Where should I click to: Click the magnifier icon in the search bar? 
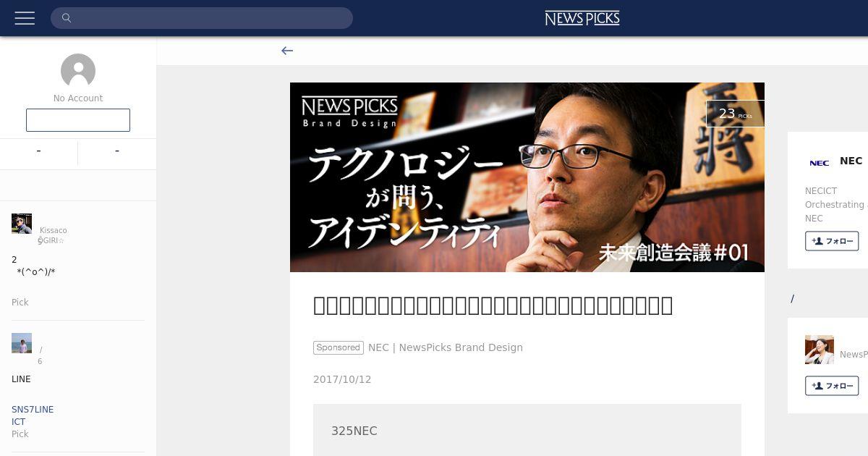[x=67, y=18]
